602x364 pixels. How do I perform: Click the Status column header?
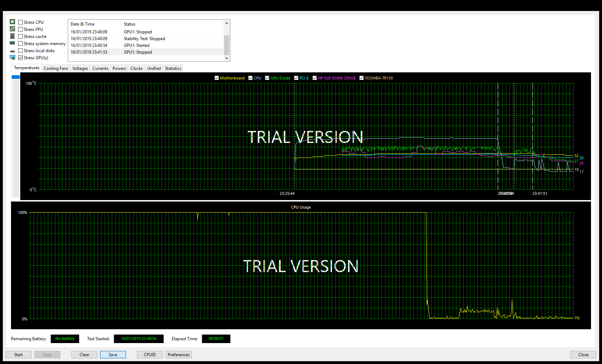(173, 24)
